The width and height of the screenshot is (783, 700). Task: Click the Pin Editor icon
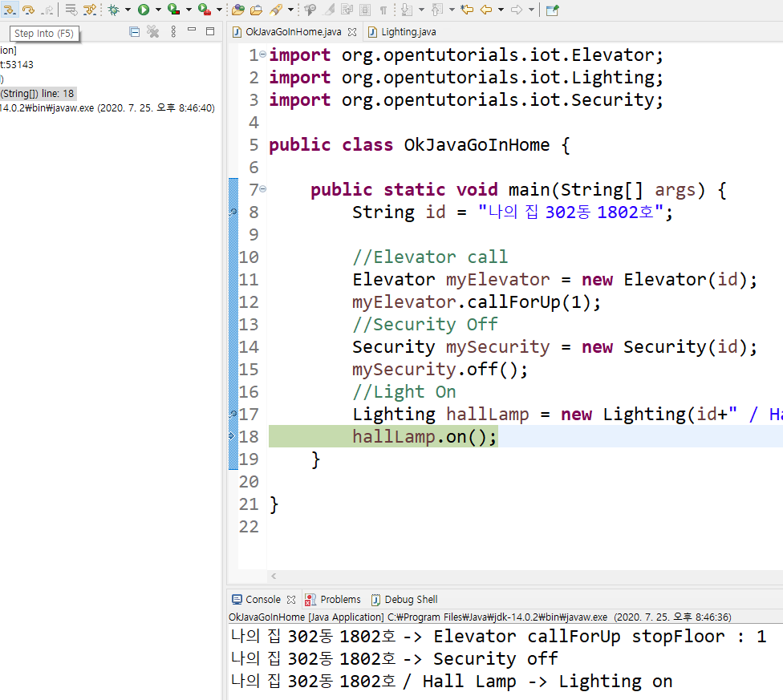click(x=552, y=10)
